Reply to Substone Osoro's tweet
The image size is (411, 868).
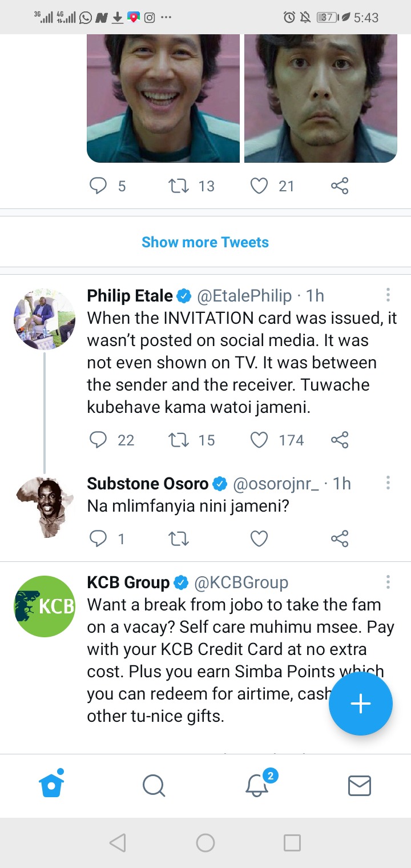pos(99,539)
